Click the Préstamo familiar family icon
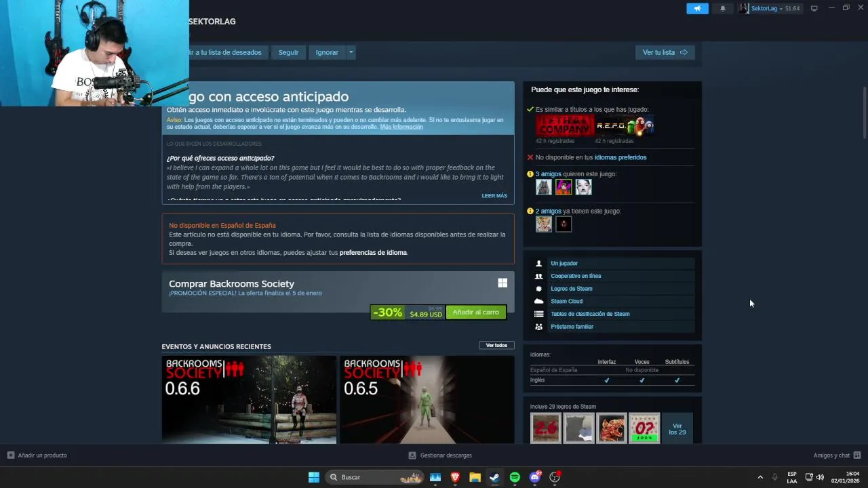Screen dimensions: 868x488 pyautogui.click(x=539, y=327)
